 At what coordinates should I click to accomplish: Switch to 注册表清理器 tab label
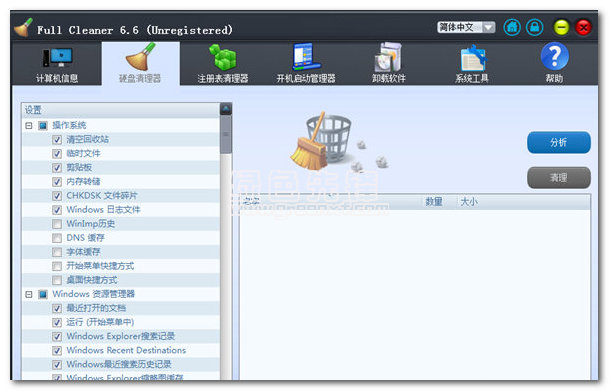[x=223, y=78]
